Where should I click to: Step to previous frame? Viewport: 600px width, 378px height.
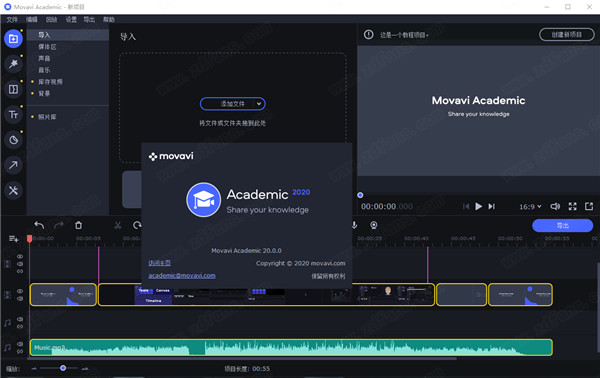(x=466, y=207)
